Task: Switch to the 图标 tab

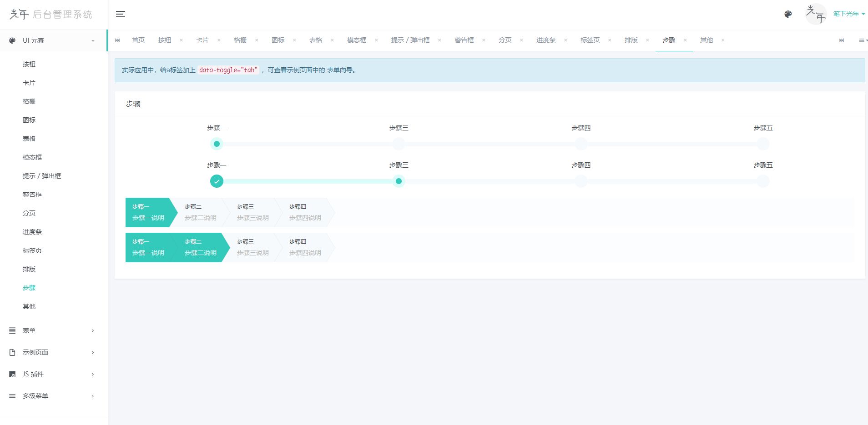Action: [x=278, y=40]
